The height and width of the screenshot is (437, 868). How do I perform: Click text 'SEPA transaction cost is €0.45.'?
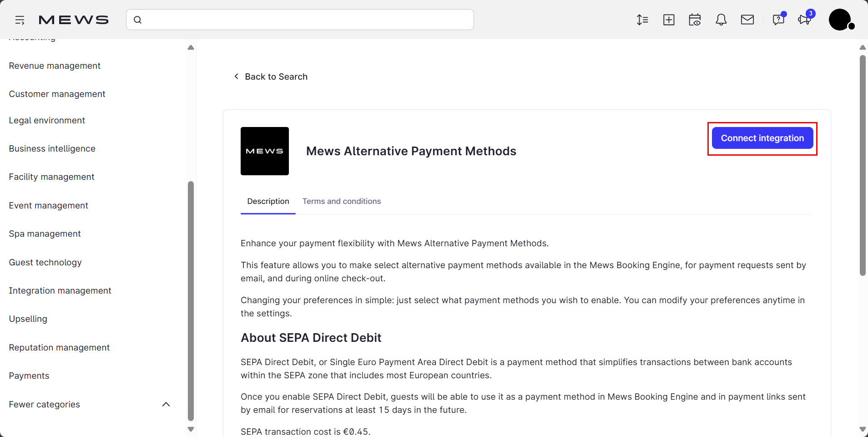[x=306, y=432]
